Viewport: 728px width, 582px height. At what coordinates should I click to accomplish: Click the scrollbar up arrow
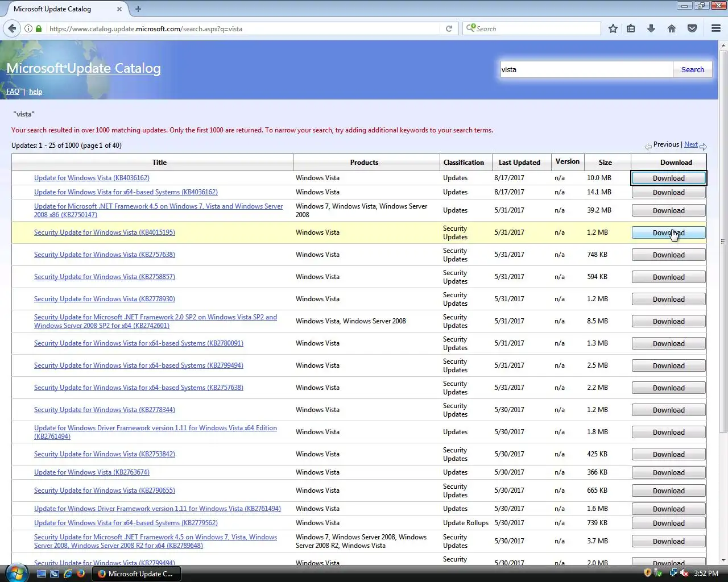coord(723,45)
